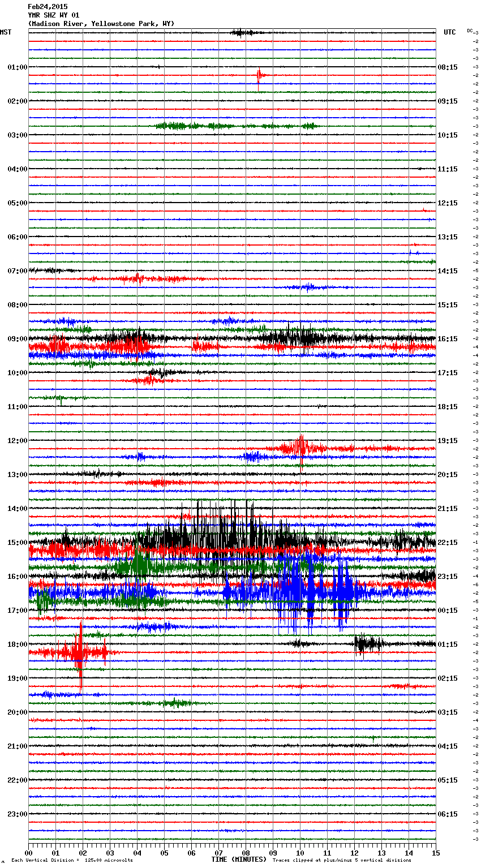Select the 15:00 MST row label
Image resolution: width=481 pixels, height=868 pixels.
(18, 542)
